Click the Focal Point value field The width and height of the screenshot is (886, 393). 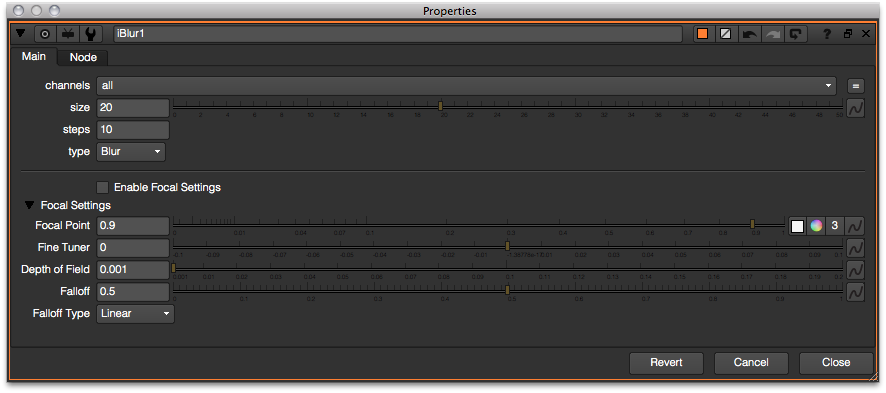pyautogui.click(x=133, y=225)
